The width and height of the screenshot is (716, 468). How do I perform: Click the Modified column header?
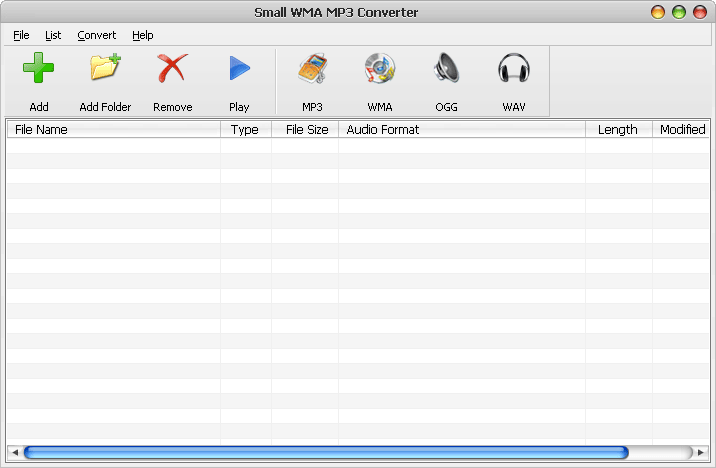point(682,129)
